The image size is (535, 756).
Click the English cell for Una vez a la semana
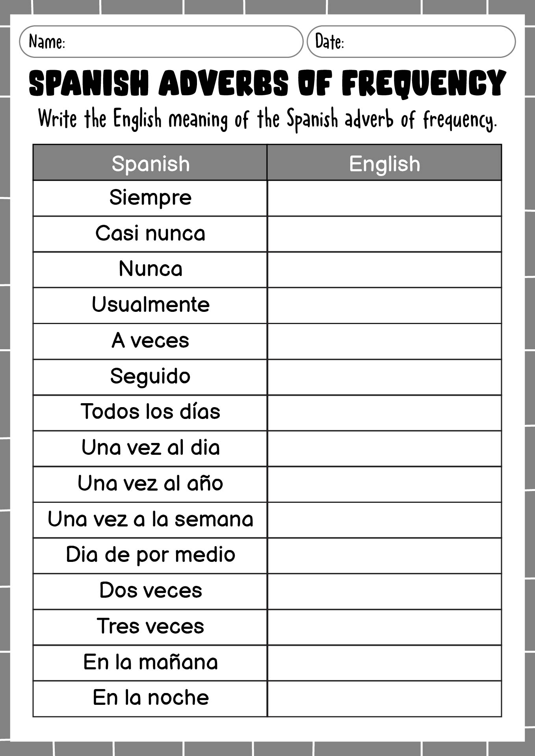pos(384,520)
